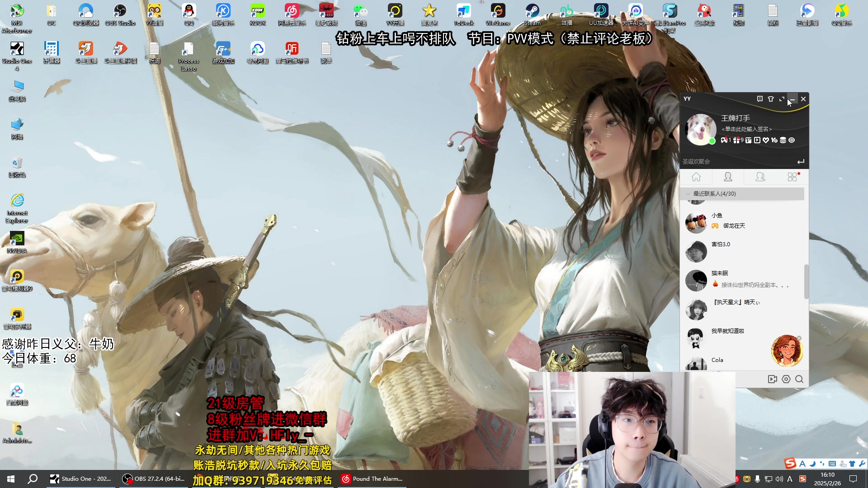
Task: Open the YY message notification icon
Action: click(760, 99)
